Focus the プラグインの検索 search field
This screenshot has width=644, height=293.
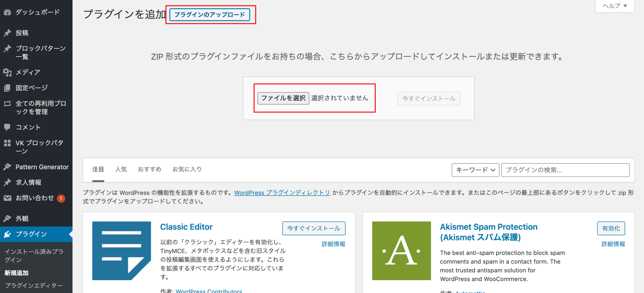pos(565,170)
